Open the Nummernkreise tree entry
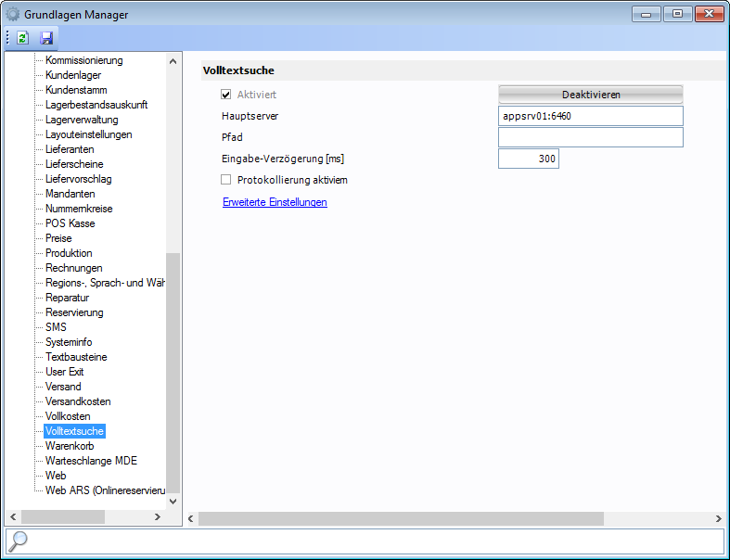The height and width of the screenshot is (560, 730). click(x=79, y=209)
